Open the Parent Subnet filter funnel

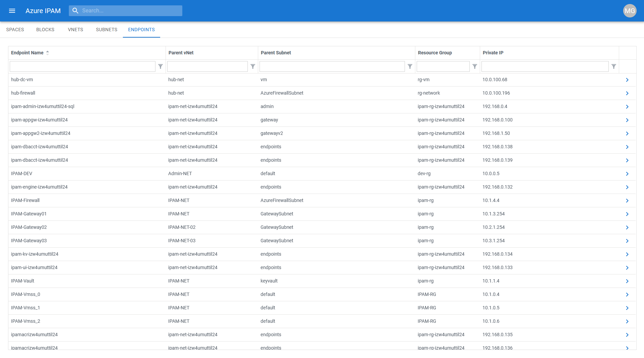(410, 66)
